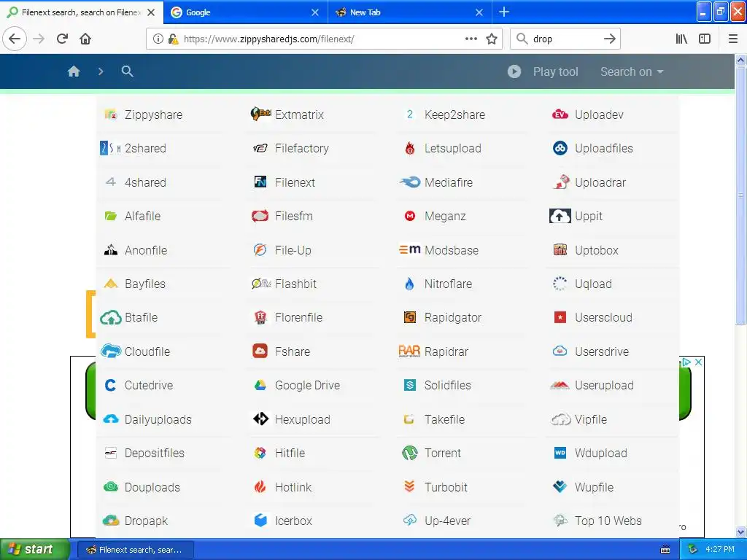The width and height of the screenshot is (747, 560).
Task: Show site information via the info icon
Action: [158, 39]
